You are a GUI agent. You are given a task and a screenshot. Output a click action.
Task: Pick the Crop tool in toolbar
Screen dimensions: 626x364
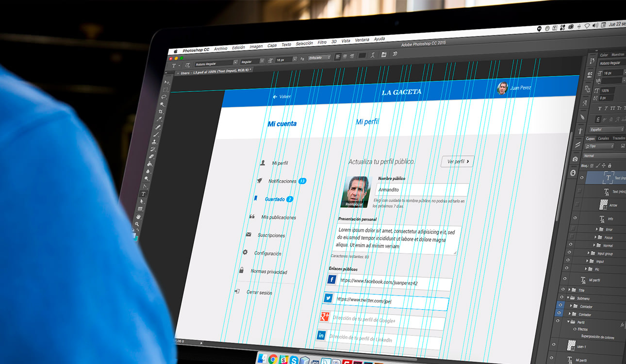[x=161, y=111]
